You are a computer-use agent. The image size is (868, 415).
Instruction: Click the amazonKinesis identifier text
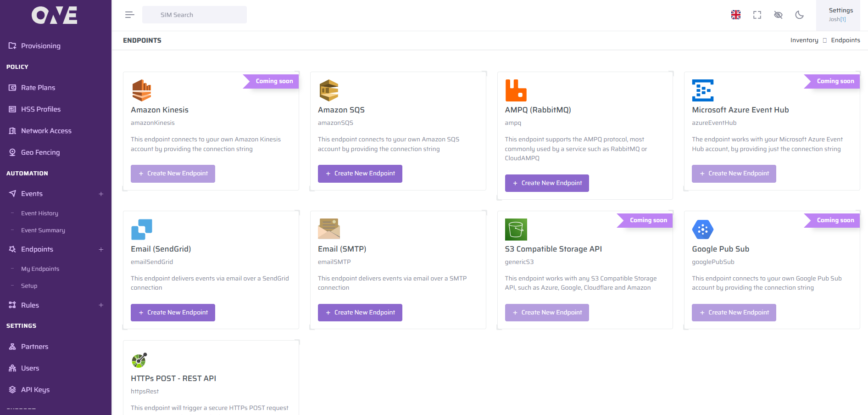[x=153, y=123]
